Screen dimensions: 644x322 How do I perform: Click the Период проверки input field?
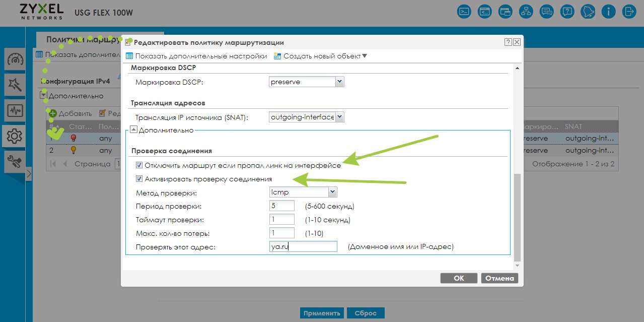tap(282, 206)
